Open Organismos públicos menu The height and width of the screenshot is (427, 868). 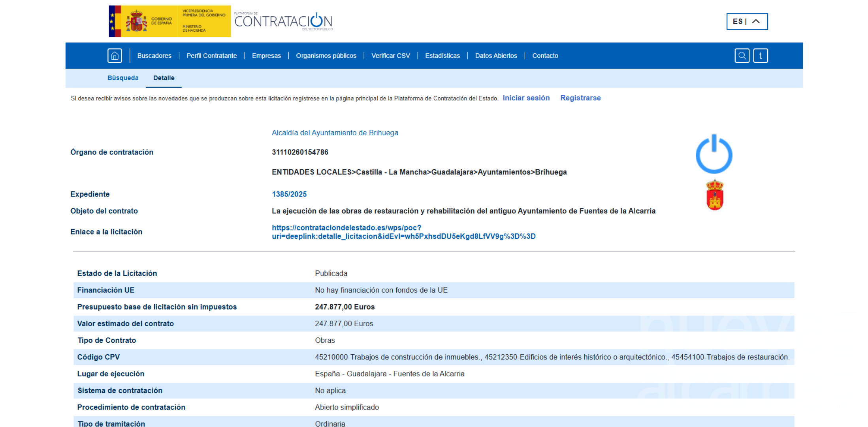(326, 56)
